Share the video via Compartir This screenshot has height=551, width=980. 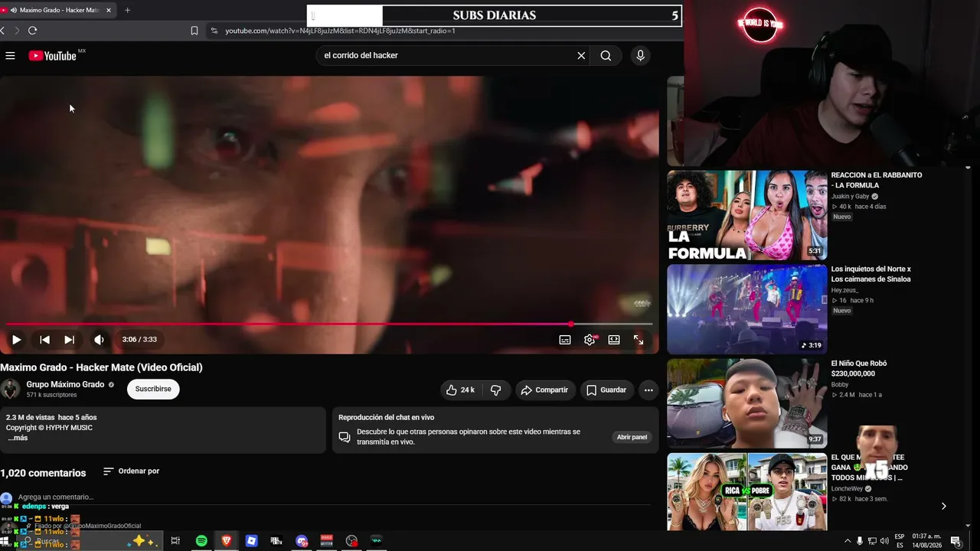[544, 390]
